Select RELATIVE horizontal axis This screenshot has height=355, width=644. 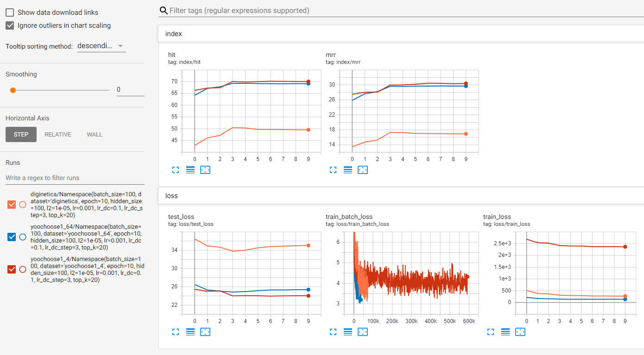pyautogui.click(x=58, y=135)
